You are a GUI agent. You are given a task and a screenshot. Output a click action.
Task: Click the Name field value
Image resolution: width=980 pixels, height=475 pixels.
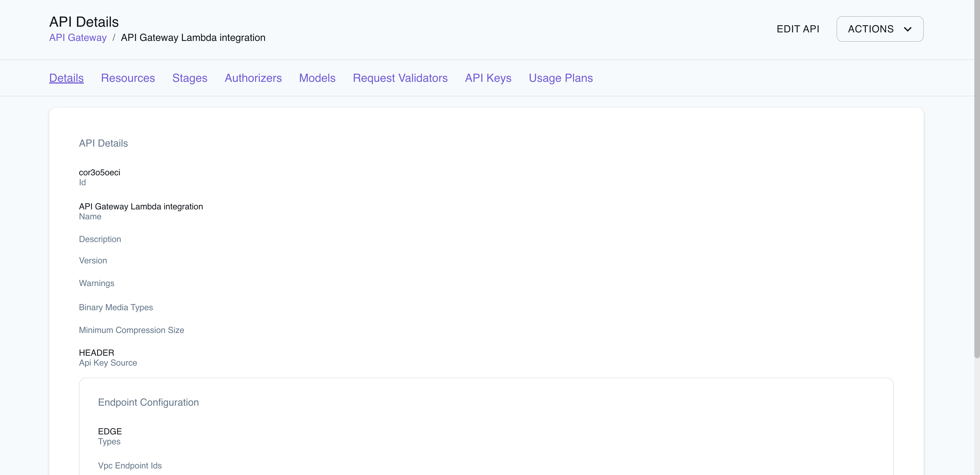point(141,206)
